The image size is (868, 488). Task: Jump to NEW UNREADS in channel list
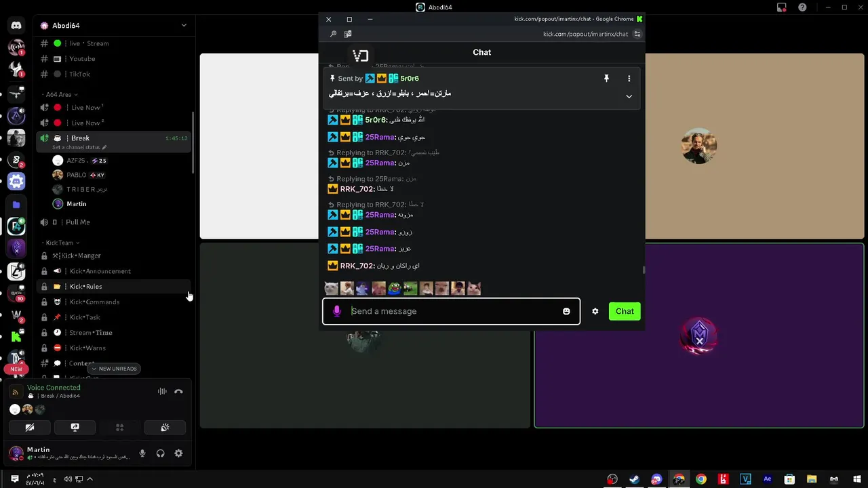point(113,369)
